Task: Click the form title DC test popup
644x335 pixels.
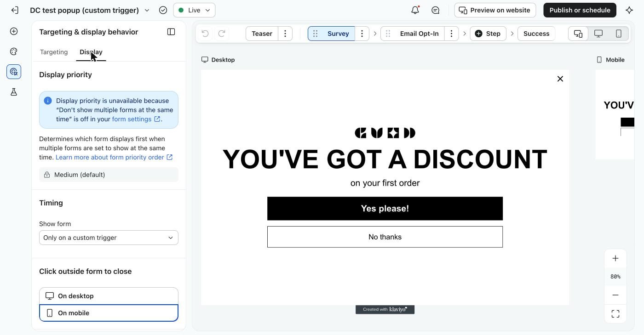Action: [84, 10]
